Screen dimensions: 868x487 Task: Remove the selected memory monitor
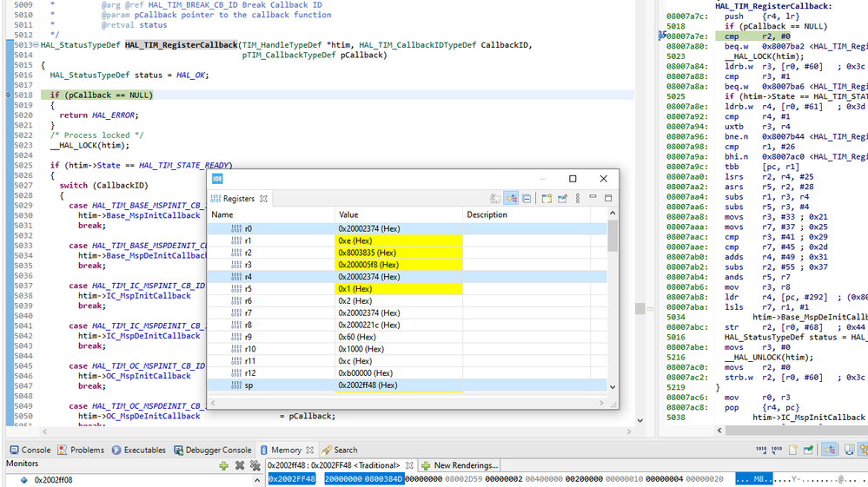tap(239, 465)
